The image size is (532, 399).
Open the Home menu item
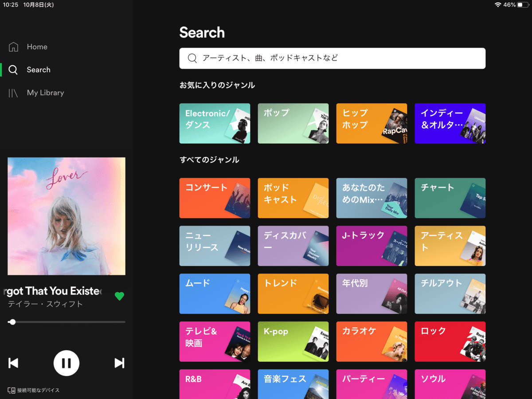point(37,47)
